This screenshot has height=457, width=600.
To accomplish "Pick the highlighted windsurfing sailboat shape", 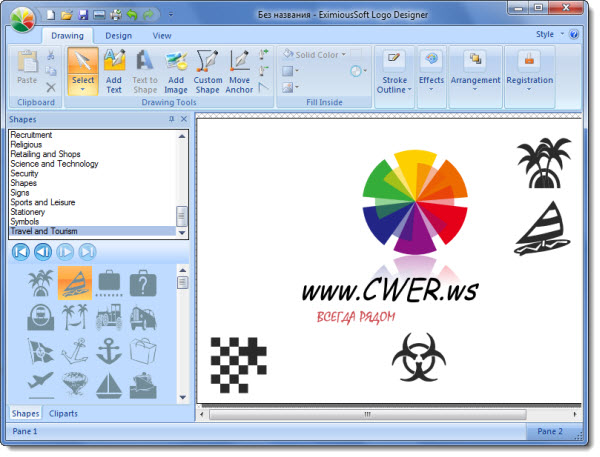I will coord(75,283).
